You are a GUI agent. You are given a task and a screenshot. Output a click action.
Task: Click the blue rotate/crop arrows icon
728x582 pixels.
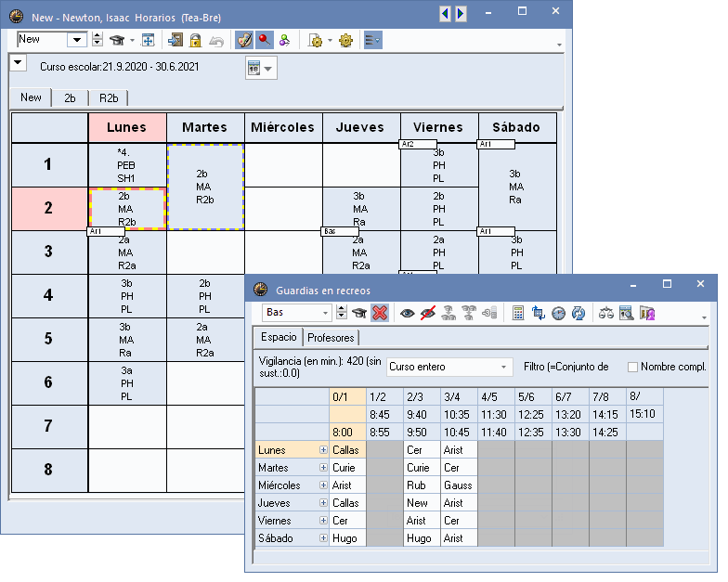coord(539,314)
